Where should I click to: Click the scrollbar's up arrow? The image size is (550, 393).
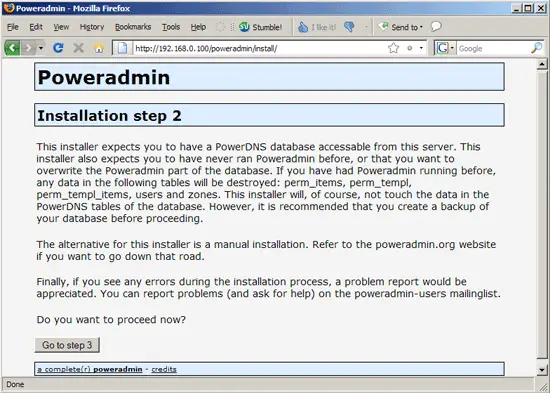pyautogui.click(x=542, y=64)
